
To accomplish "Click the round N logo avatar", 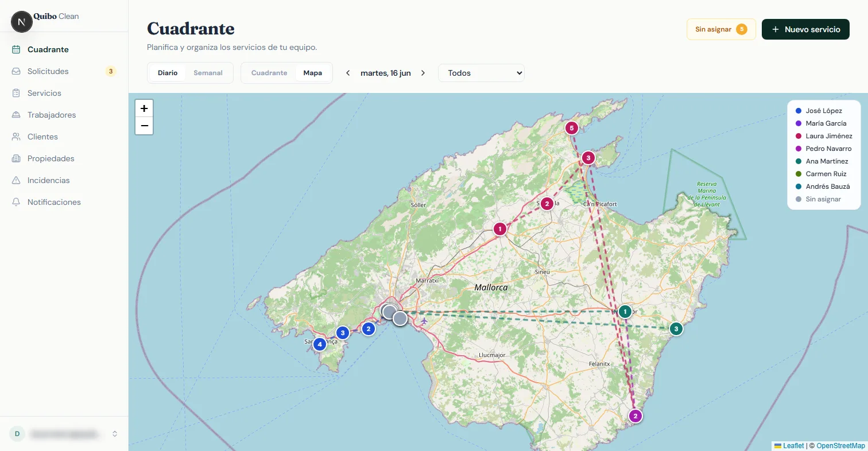I will pos(22,22).
